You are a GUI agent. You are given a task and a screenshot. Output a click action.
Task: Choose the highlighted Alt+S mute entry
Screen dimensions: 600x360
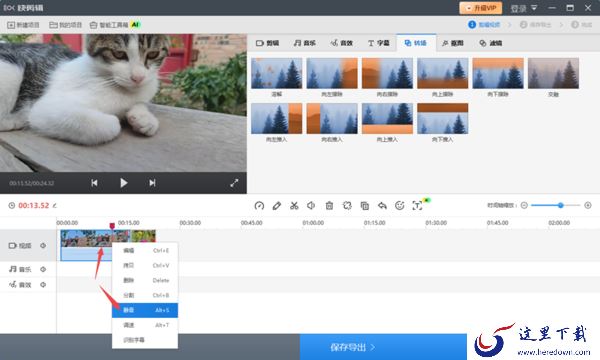tap(145, 310)
